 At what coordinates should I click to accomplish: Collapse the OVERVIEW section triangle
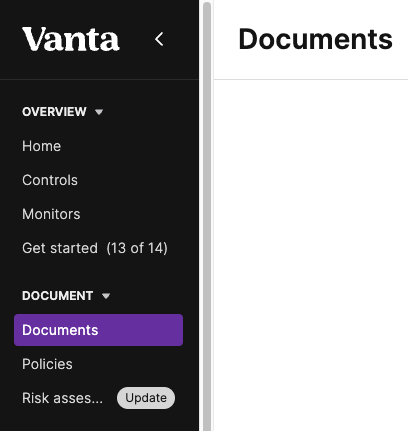(99, 112)
